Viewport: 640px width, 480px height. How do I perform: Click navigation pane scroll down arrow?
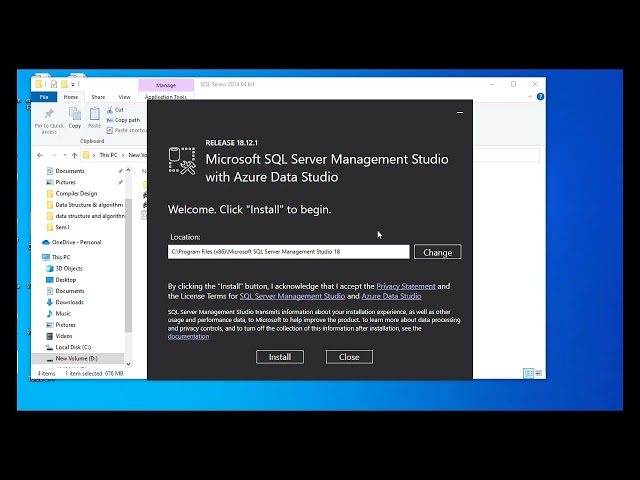(x=129, y=364)
